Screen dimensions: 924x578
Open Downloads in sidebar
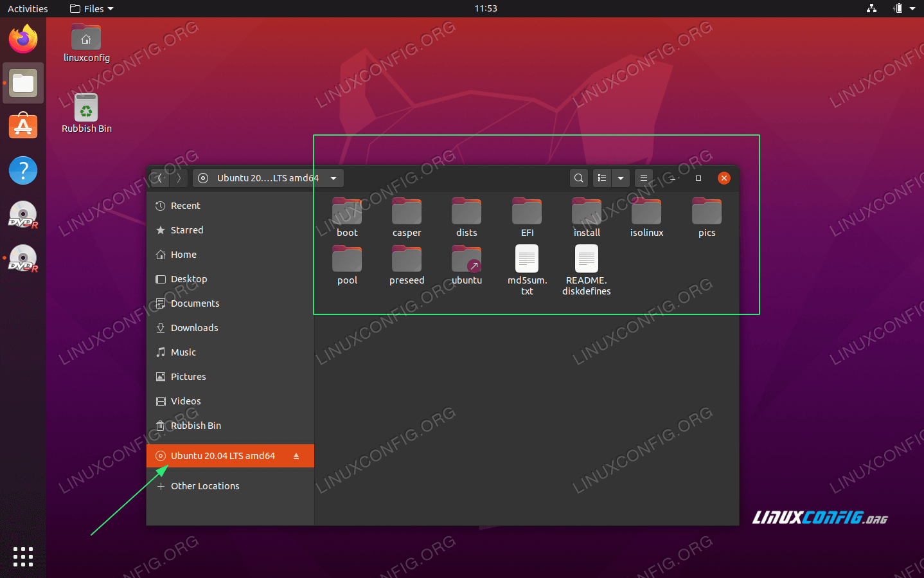click(x=230, y=328)
